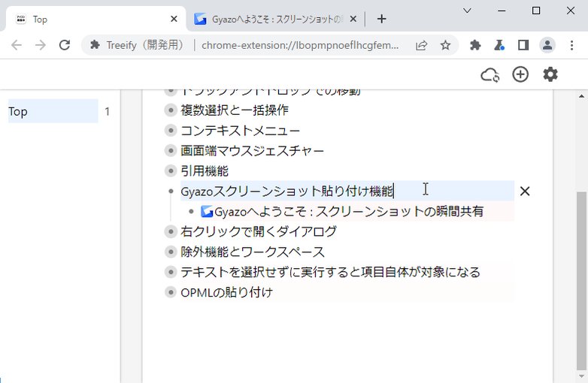Open the Chrome extensions puzzle icon
This screenshot has height=383, width=588.
[x=475, y=45]
